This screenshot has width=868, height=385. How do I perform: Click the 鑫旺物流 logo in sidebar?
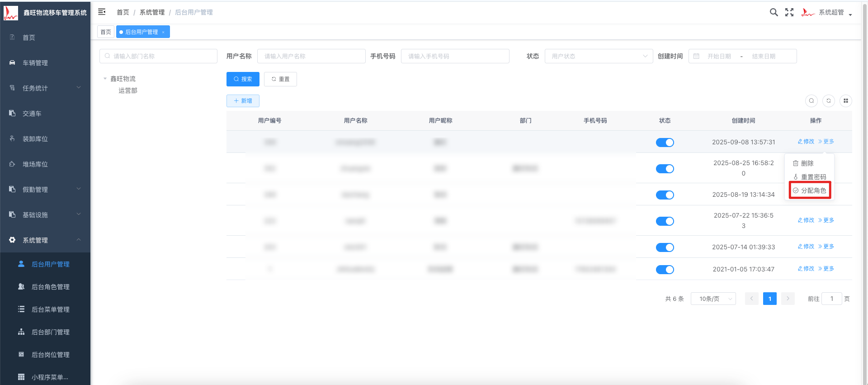[x=11, y=13]
